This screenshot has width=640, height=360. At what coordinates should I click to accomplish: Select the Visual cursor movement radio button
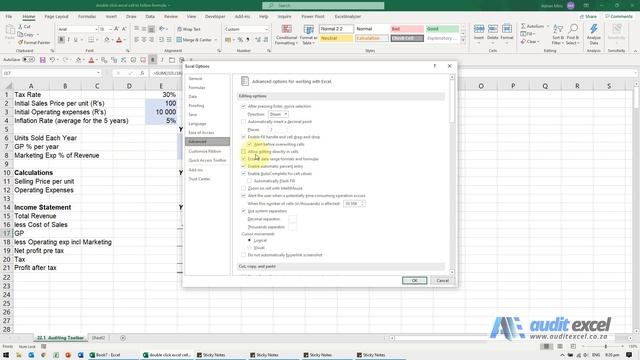click(249, 248)
